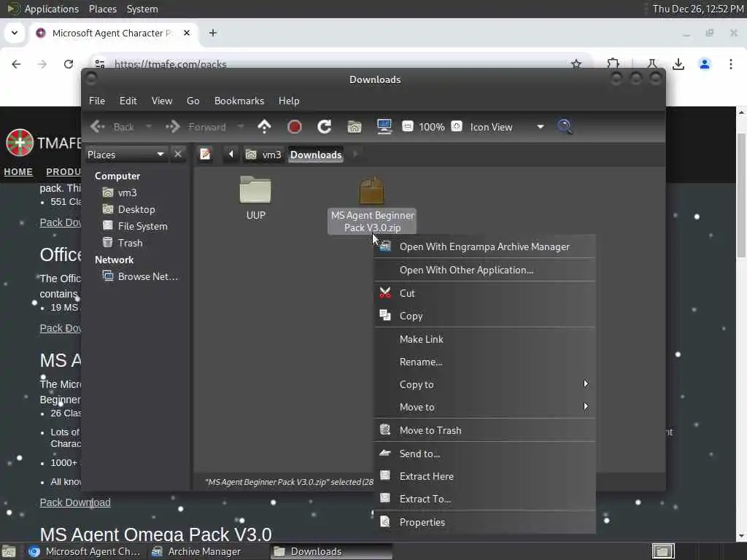Viewport: 747px width, 560px height.
Task: Open Trash in sidebar
Action: pos(130,243)
